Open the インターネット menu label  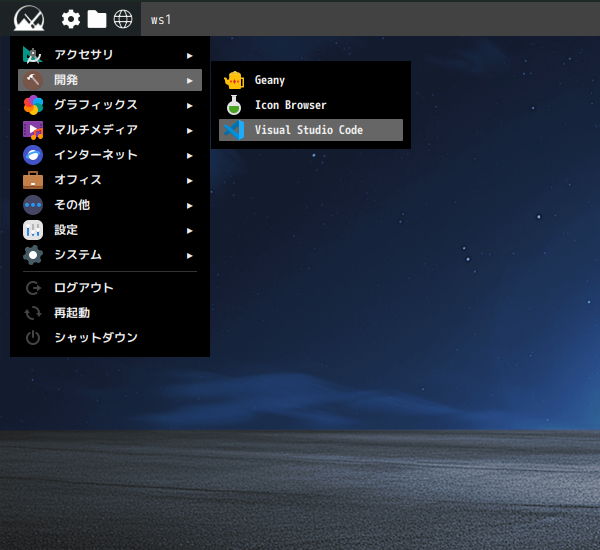tap(96, 155)
